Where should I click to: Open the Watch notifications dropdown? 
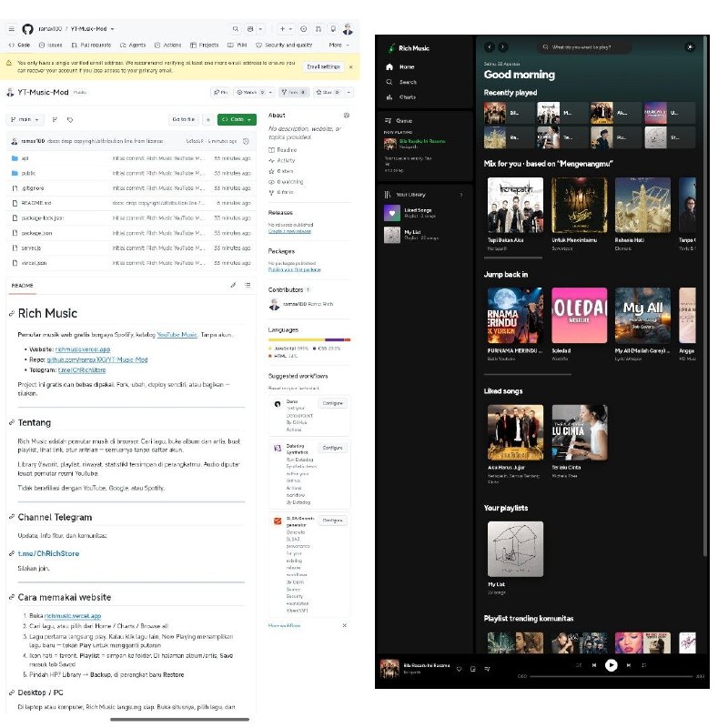click(254, 93)
